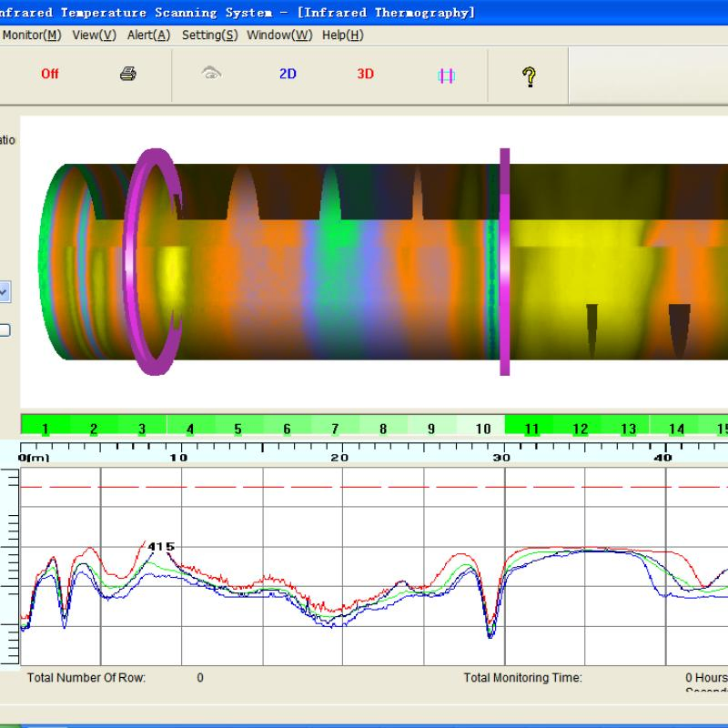Screen dimensions: 728x728
Task: Open the View(V) menu
Action: (95, 35)
